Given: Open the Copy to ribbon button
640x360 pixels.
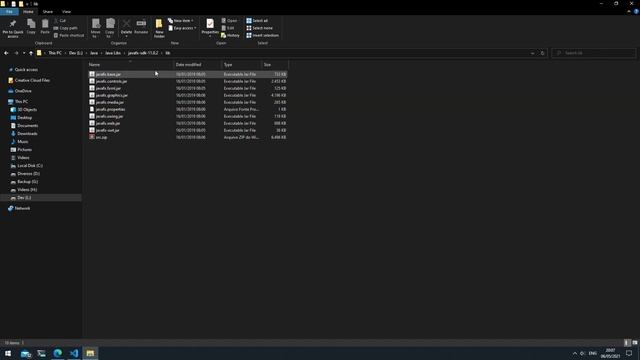Looking at the screenshot, I should click(x=110, y=28).
